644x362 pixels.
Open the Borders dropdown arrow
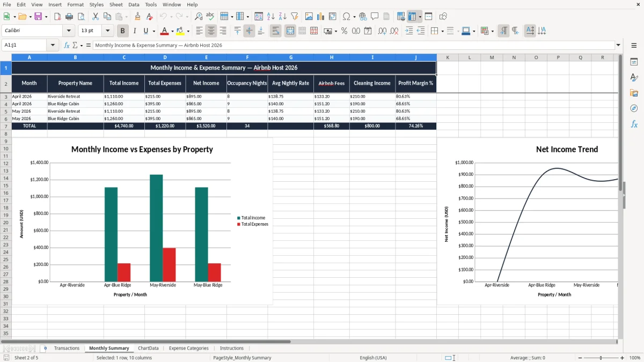point(442,31)
